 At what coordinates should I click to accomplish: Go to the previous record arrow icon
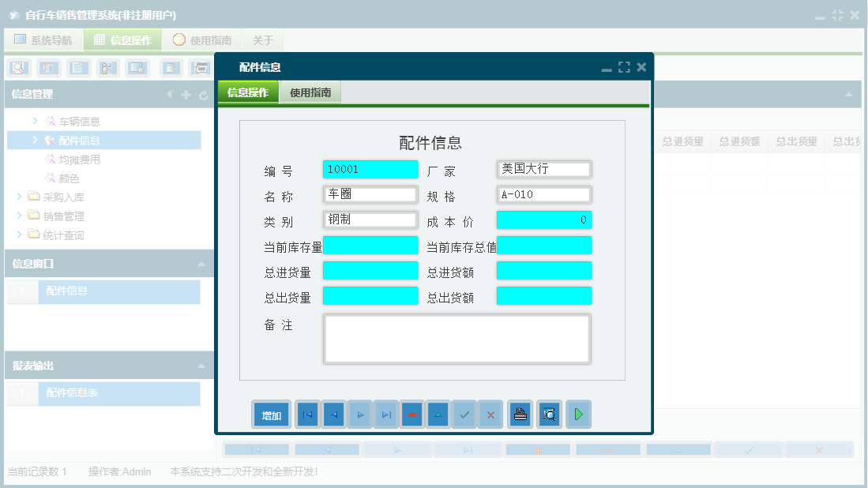(x=333, y=414)
